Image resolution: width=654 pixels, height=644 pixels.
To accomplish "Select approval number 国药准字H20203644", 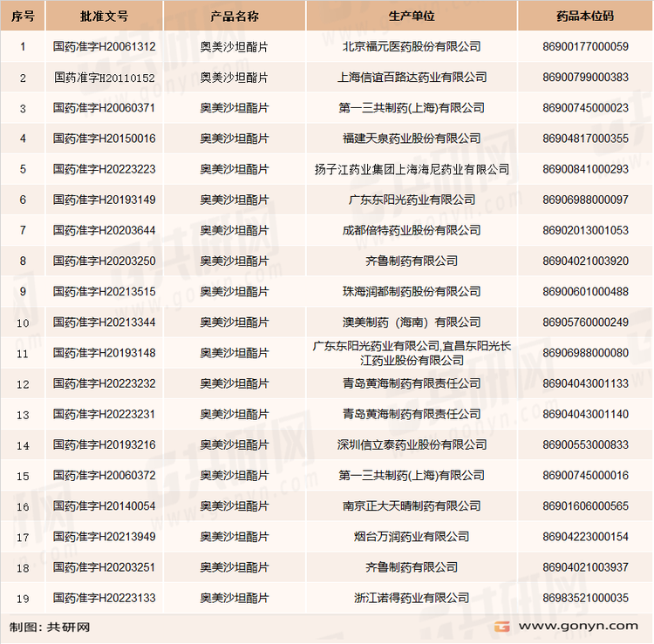I will (105, 231).
